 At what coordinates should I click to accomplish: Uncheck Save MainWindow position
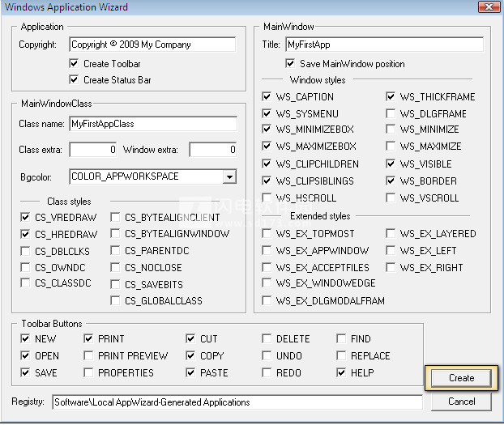pos(290,64)
